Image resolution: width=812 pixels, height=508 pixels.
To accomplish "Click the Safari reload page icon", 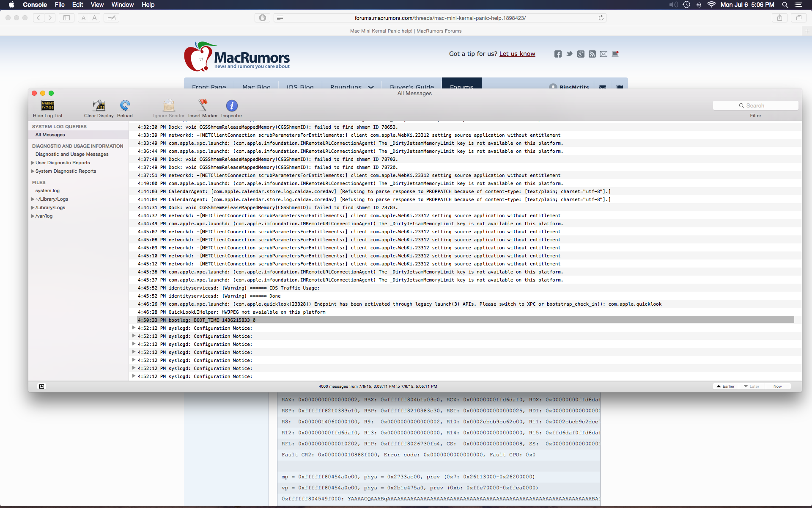I will (x=601, y=18).
